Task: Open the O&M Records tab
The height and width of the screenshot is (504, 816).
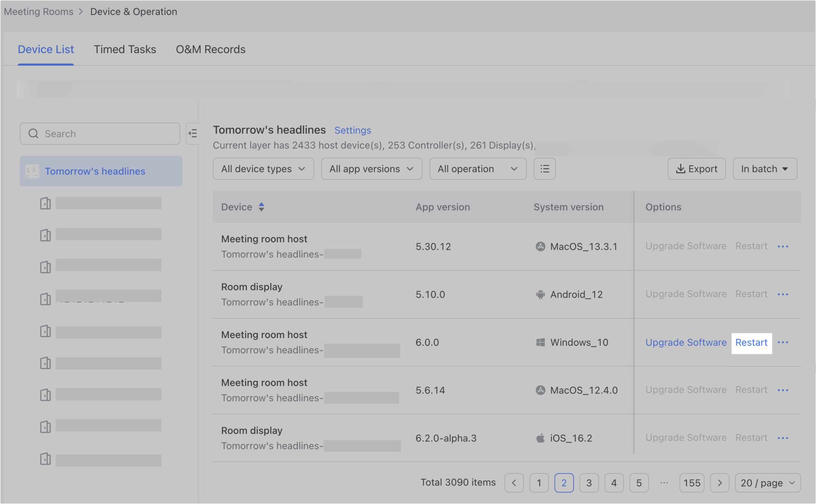Action: [210, 49]
